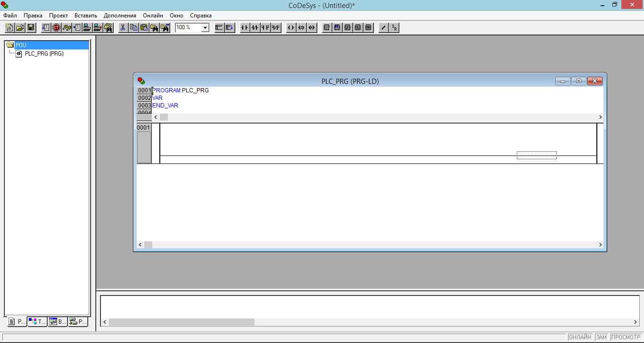The width and height of the screenshot is (644, 343).
Task: Insert a plain Coil element
Action: coord(291,28)
